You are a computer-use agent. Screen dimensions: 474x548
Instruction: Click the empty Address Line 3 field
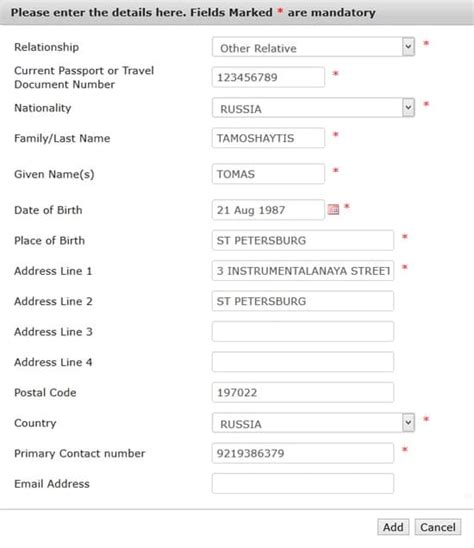pyautogui.click(x=303, y=331)
